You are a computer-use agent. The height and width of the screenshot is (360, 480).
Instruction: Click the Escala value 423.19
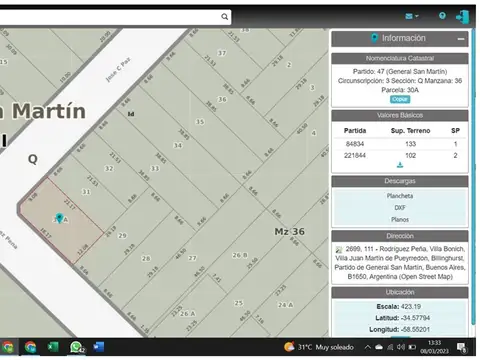411,306
